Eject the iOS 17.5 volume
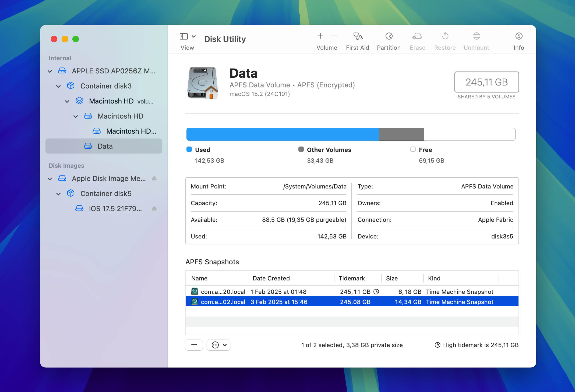 pos(154,209)
